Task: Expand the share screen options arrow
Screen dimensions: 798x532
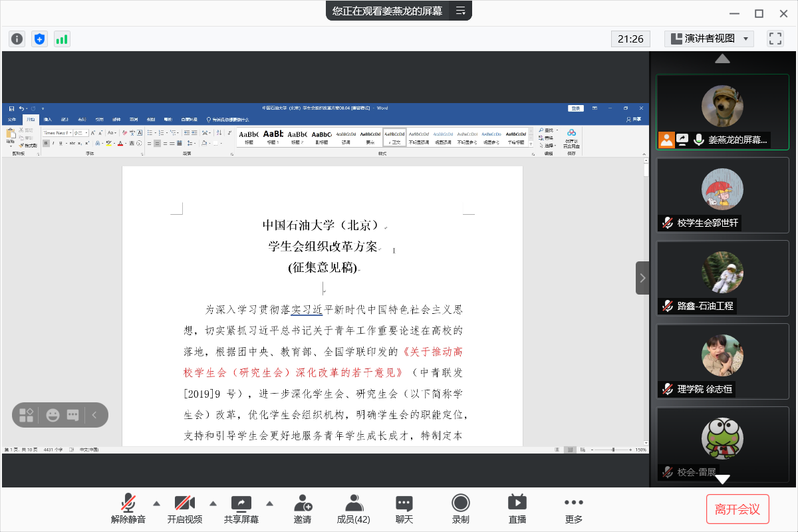Action: [x=270, y=503]
